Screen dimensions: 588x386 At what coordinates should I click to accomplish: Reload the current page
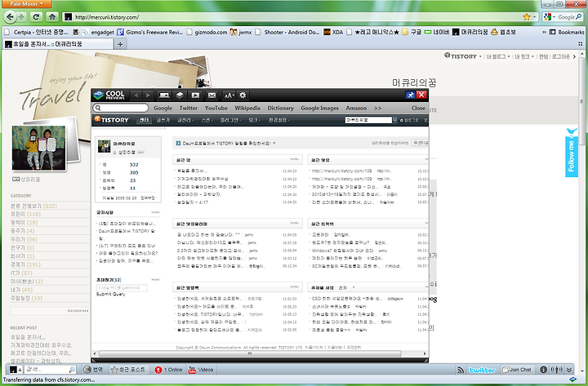[36, 16]
